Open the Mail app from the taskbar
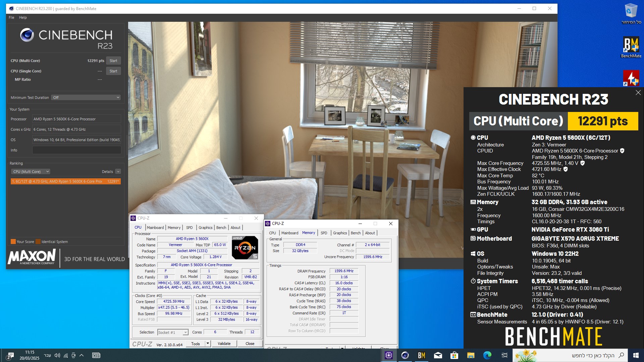644x362 pixels. pyautogui.click(x=438, y=355)
